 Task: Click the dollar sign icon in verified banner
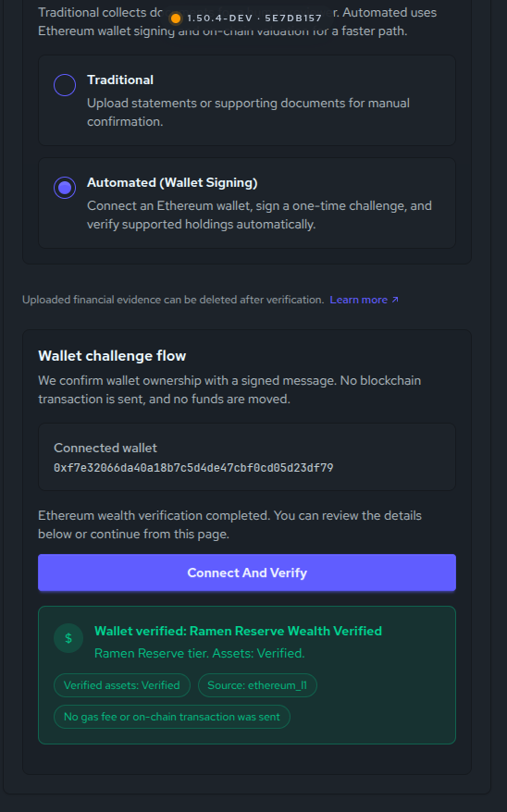click(x=68, y=638)
